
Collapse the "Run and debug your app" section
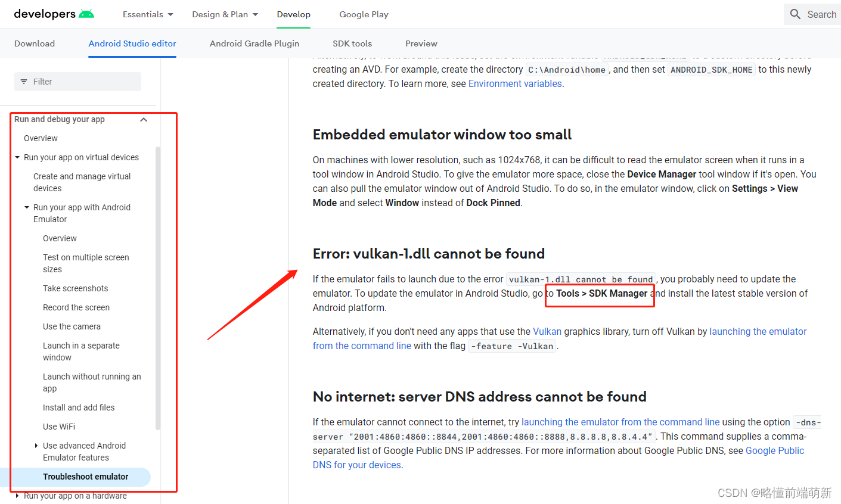(143, 119)
